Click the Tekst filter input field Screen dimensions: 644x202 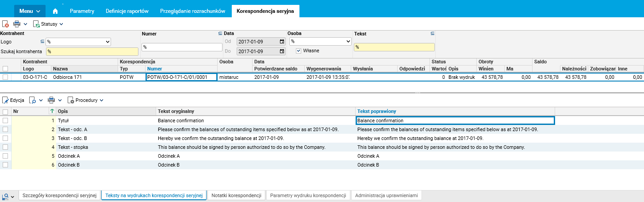pos(394,47)
